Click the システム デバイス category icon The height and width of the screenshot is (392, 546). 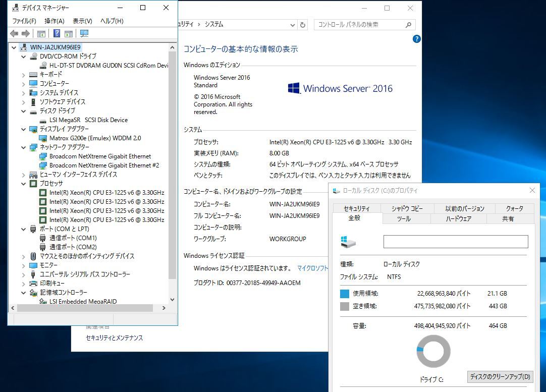coord(33,93)
